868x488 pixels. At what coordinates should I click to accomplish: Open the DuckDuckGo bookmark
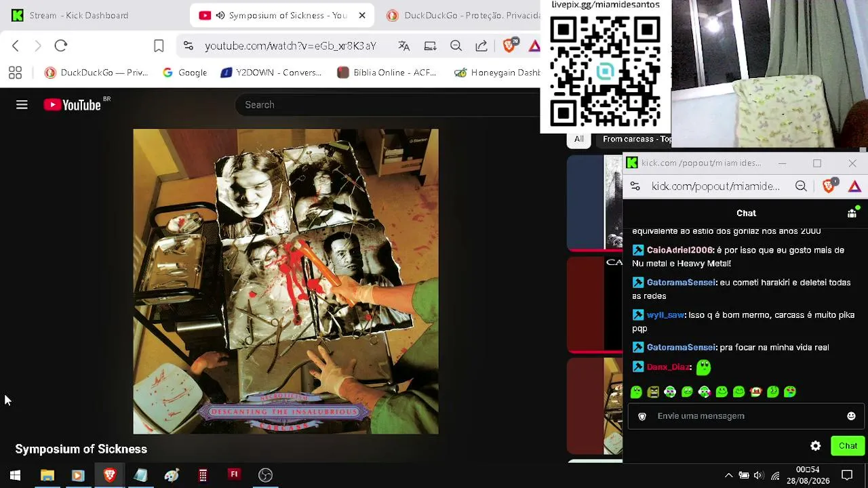click(x=96, y=73)
